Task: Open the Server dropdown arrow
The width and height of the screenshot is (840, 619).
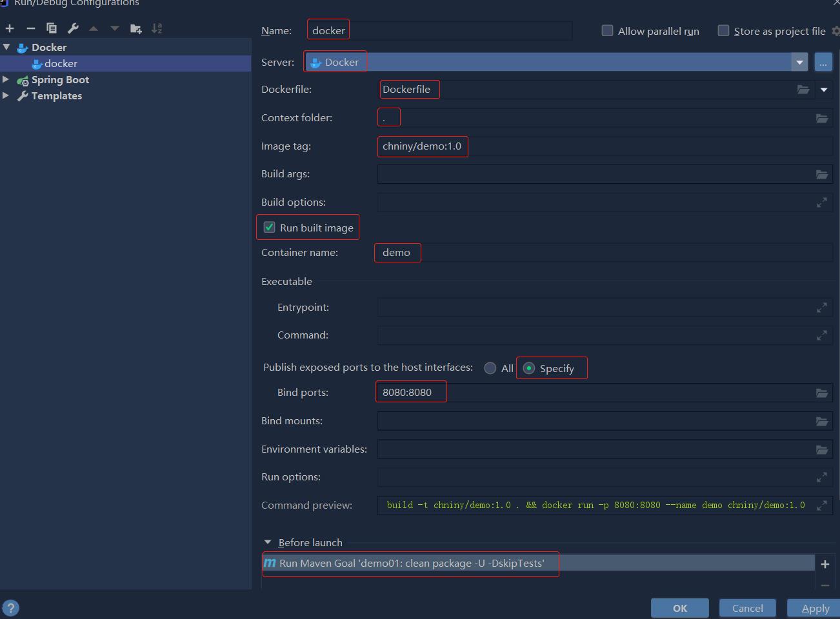Action: point(799,63)
